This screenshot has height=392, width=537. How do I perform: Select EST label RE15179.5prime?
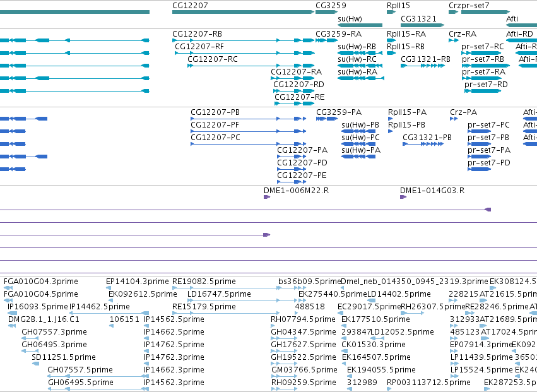(204, 307)
